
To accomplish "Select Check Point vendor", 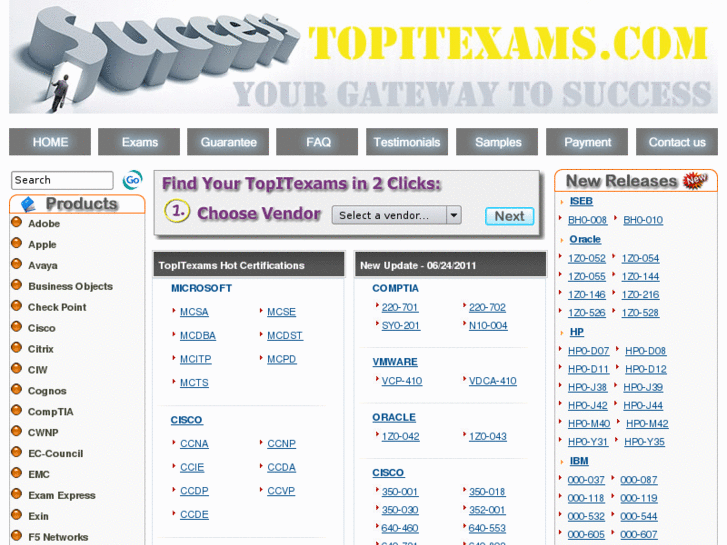I will coord(57,307).
